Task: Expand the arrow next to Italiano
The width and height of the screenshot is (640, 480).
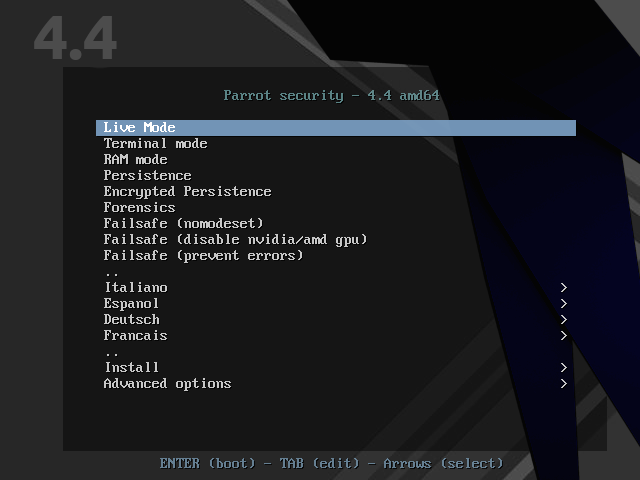Action: pyautogui.click(x=564, y=288)
